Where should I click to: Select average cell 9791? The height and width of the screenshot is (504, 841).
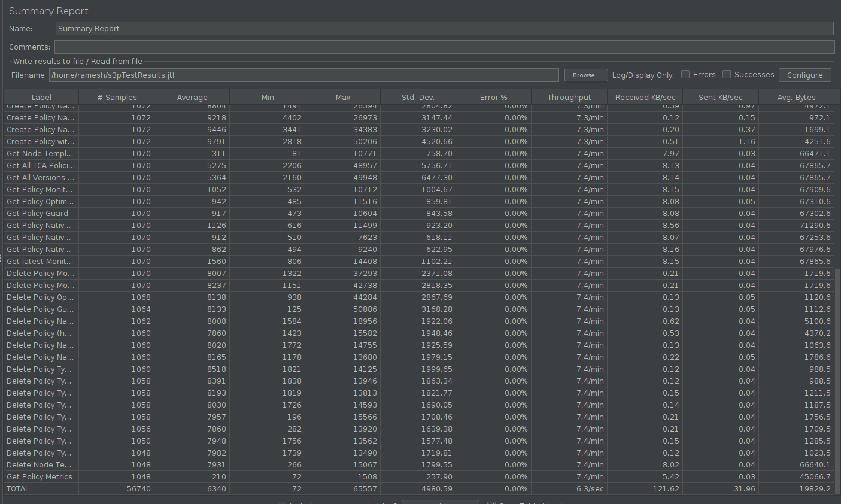click(x=217, y=142)
